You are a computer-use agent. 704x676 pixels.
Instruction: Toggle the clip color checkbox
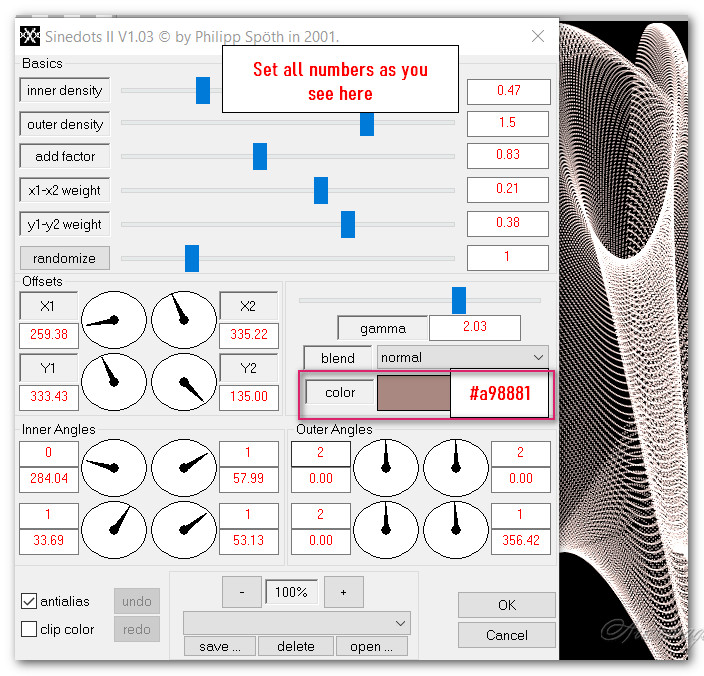pos(29,629)
